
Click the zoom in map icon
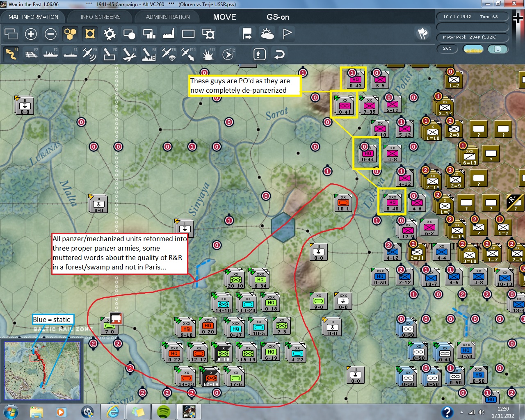(31, 34)
